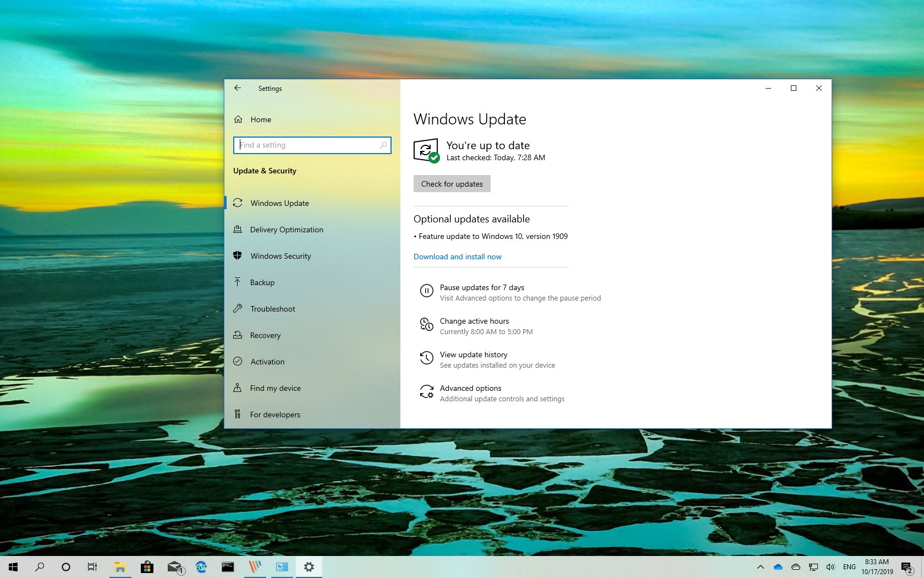Image resolution: width=924 pixels, height=578 pixels.
Task: Open Microsoft Store from taskbar
Action: 147,567
